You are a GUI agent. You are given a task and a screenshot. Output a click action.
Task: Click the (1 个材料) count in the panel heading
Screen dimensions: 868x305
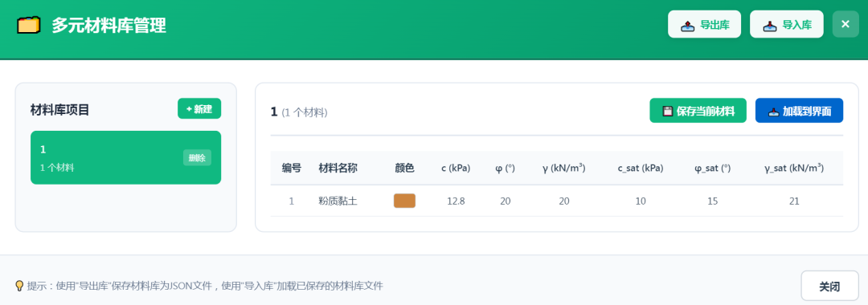(x=305, y=112)
